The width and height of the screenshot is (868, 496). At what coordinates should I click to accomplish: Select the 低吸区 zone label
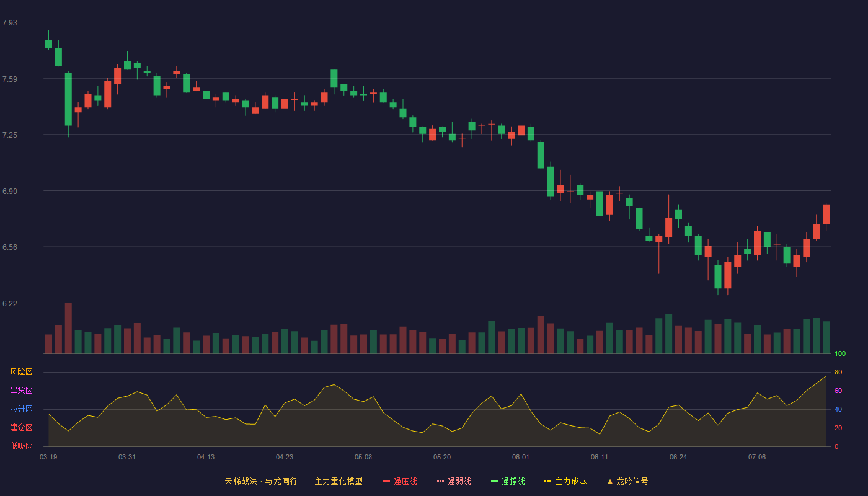[21, 446]
